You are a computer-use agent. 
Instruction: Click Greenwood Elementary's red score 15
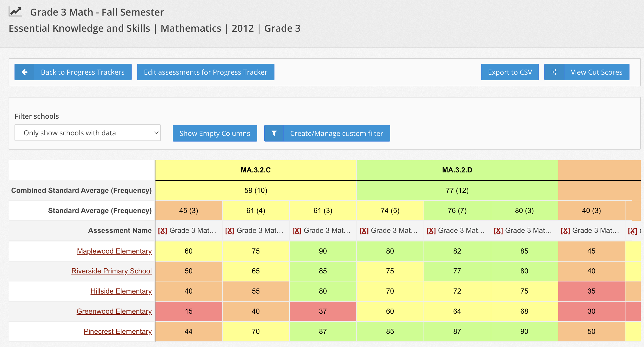coord(189,311)
